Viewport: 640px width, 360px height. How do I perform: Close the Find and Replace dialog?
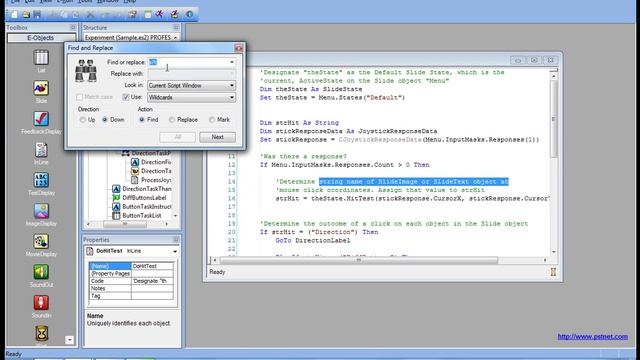click(x=238, y=48)
